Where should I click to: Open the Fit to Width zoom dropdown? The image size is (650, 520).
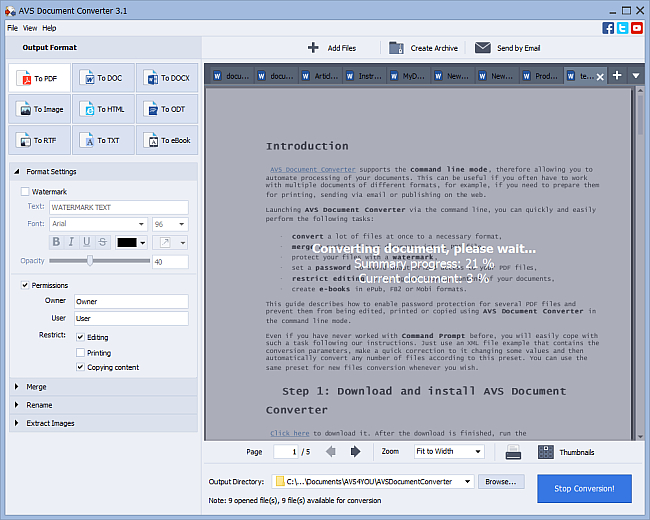pyautogui.click(x=449, y=451)
